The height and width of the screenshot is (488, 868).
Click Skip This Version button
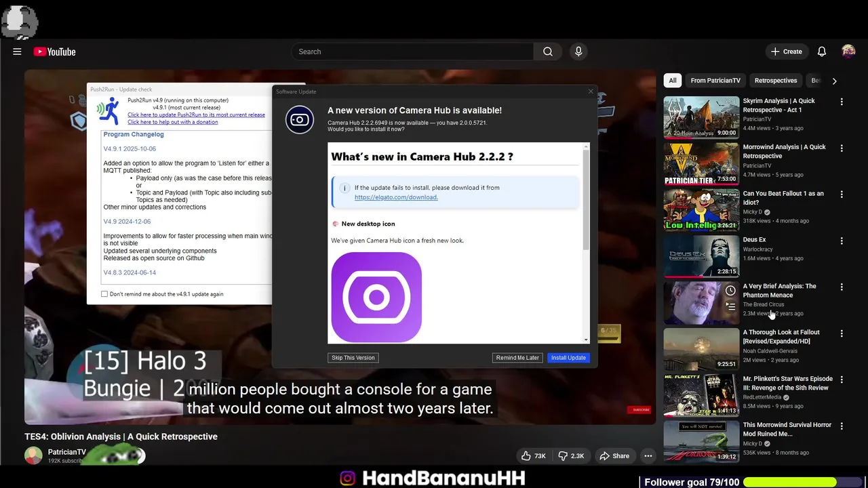(x=353, y=358)
